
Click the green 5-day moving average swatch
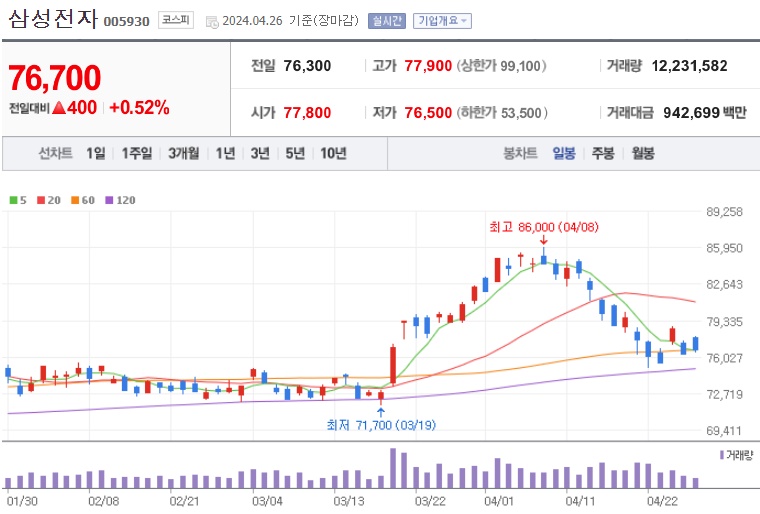coord(13,200)
